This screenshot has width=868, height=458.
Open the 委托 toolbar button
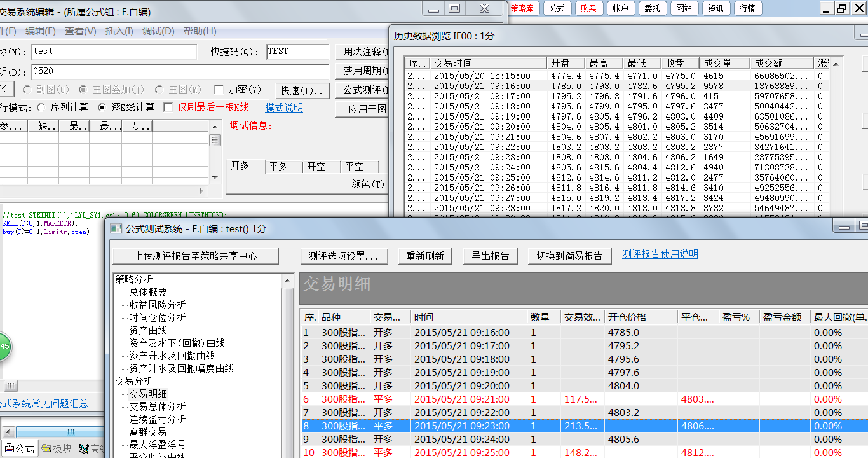point(652,8)
